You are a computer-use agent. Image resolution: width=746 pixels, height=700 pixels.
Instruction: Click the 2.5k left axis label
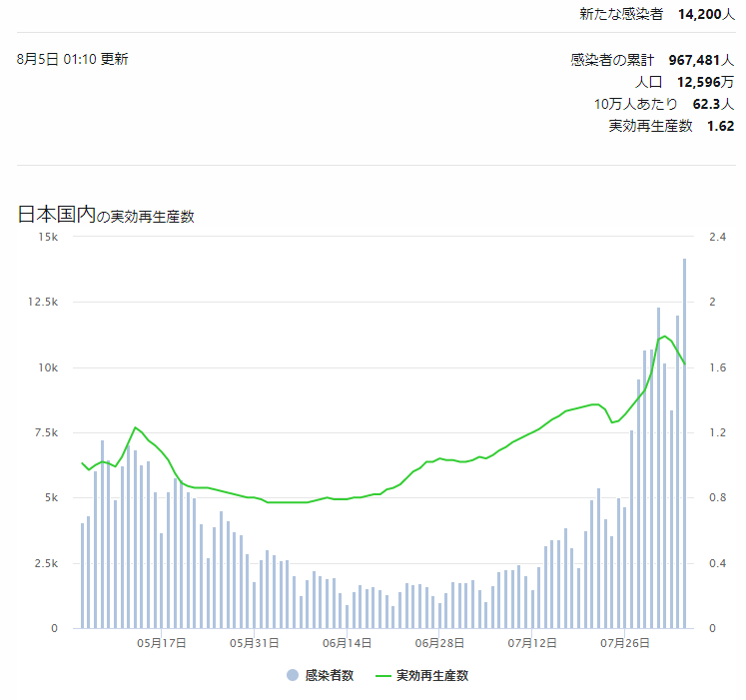[x=46, y=563]
